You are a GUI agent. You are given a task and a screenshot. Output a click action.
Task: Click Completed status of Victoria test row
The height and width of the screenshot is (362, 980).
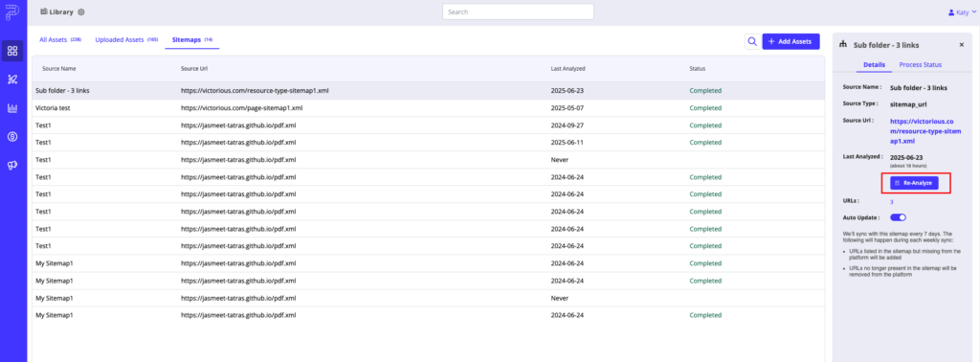(x=705, y=107)
